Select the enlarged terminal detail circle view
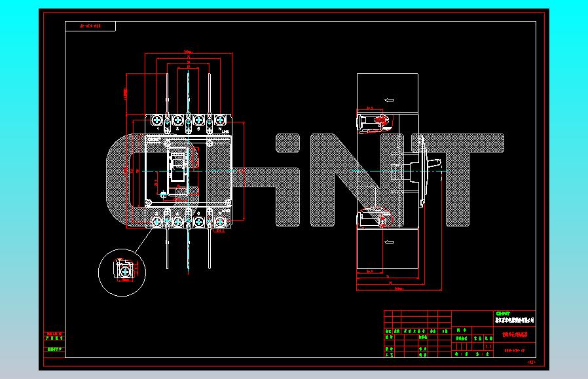 [122, 272]
